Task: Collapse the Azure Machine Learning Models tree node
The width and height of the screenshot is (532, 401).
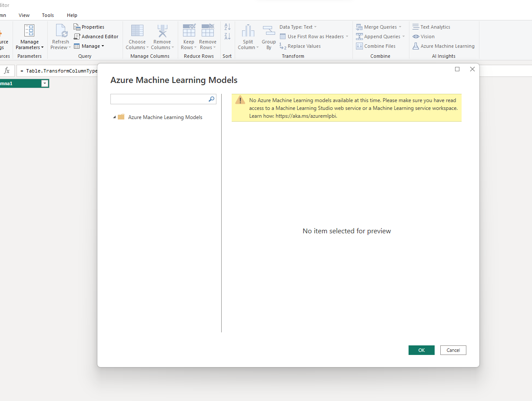Action: point(115,117)
